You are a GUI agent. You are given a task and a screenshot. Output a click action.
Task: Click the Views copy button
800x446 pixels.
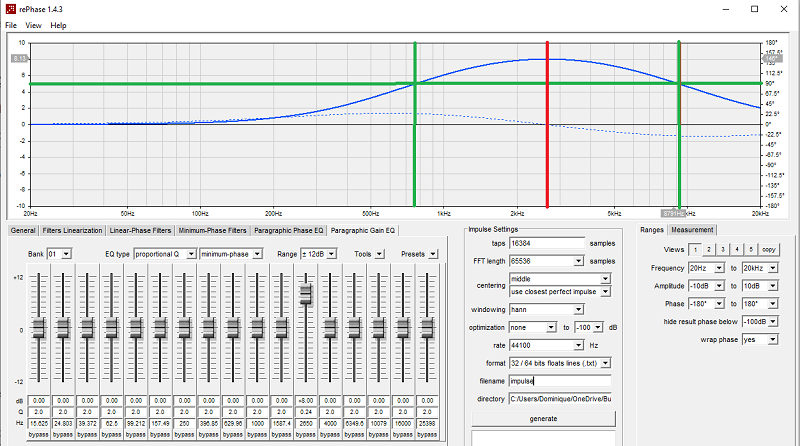click(x=769, y=250)
